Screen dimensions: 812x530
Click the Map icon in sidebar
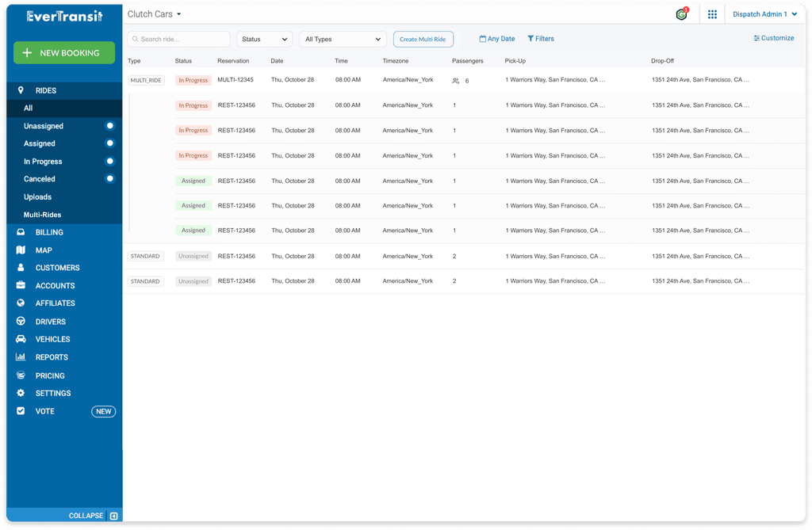(x=21, y=250)
